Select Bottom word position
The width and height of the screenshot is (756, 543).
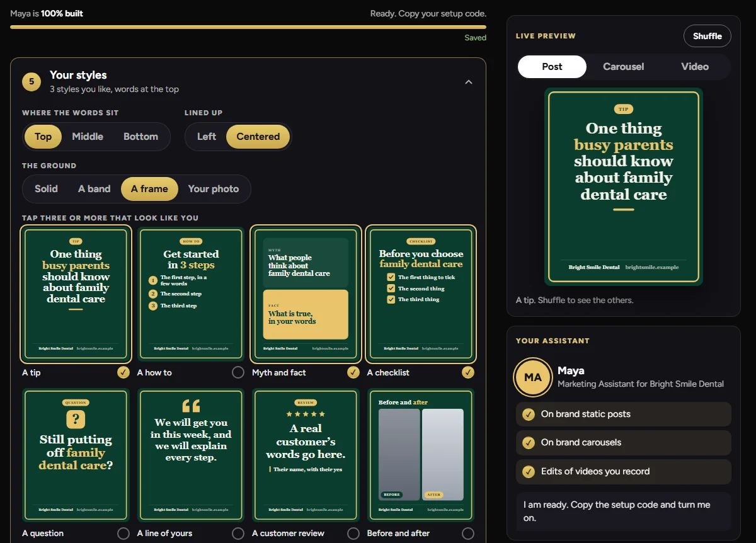(x=140, y=136)
